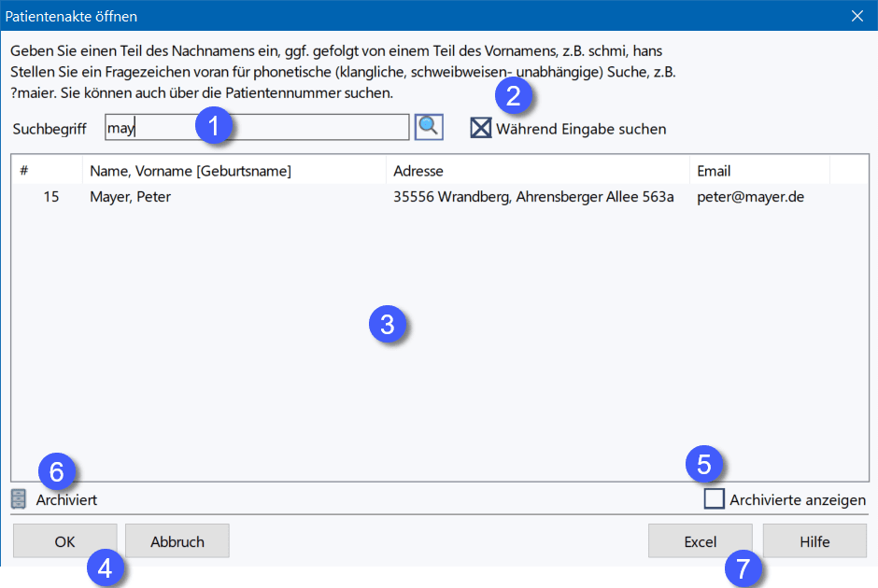Click the archive cabinet icon beside Archiviert

click(x=19, y=499)
